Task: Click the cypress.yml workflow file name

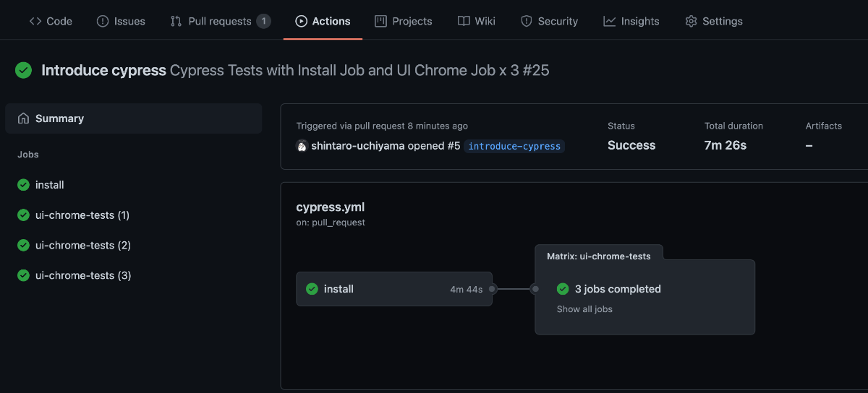Action: point(331,207)
